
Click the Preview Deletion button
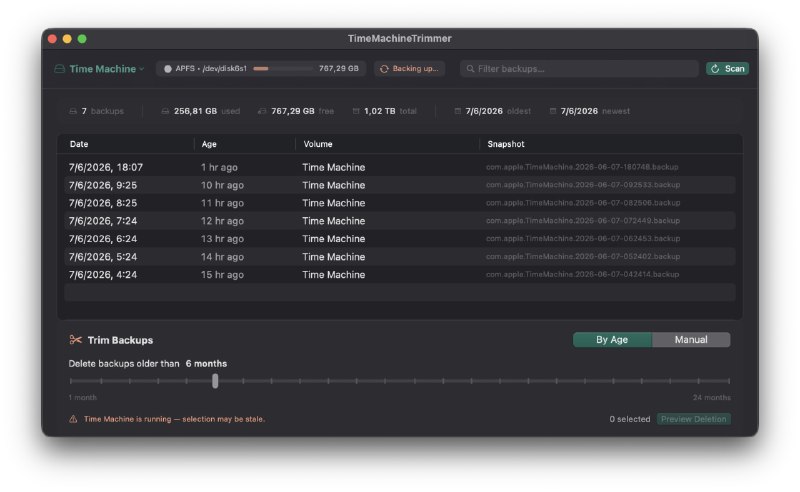coord(694,419)
